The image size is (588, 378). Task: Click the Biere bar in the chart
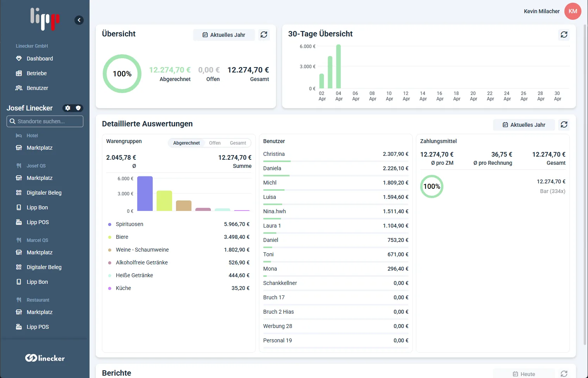coord(164,201)
